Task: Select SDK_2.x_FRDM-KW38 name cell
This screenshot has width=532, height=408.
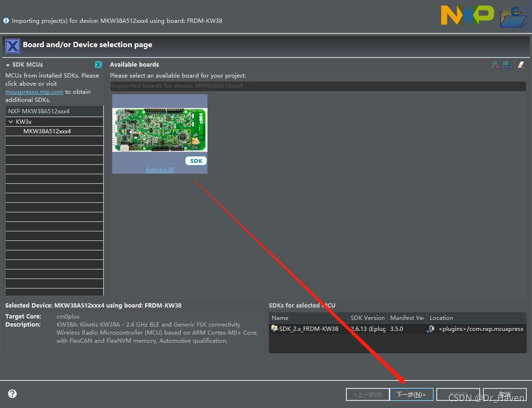Action: [309, 328]
